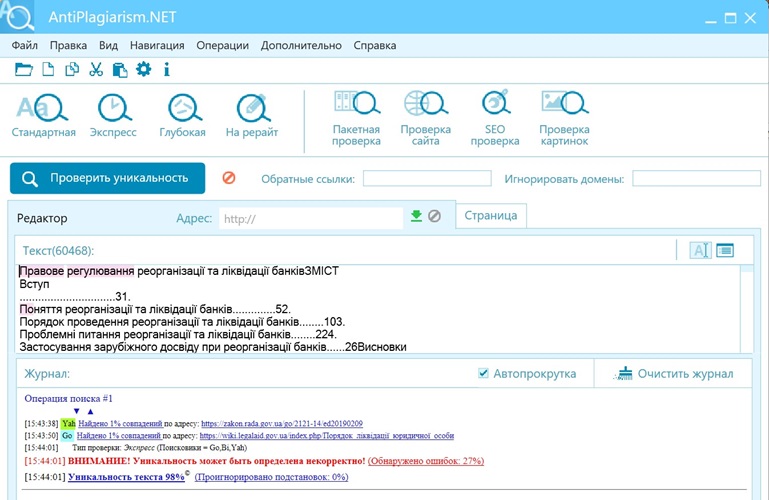The height and width of the screenshot is (500, 769).
Task: Open Проверка картинок tool
Action: pyautogui.click(x=564, y=118)
